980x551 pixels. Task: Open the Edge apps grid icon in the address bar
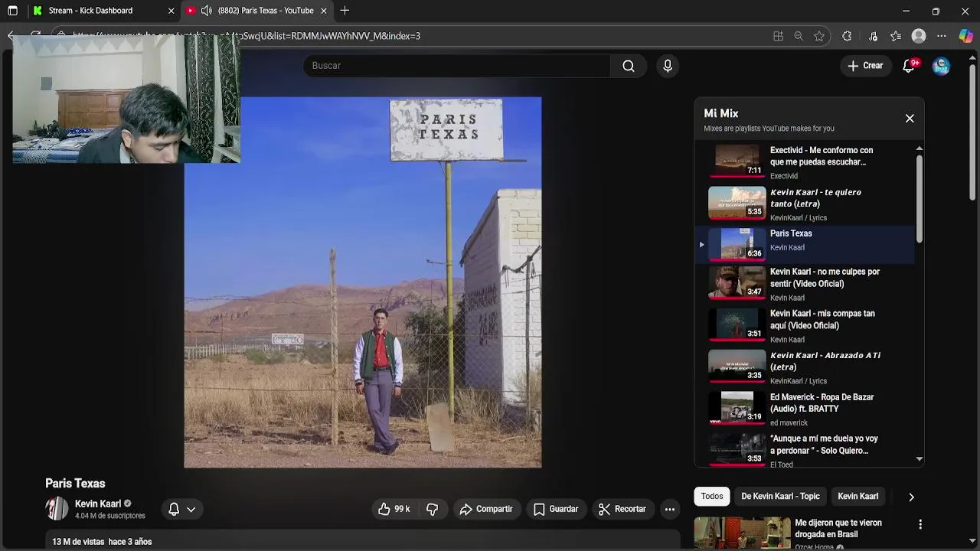(778, 36)
